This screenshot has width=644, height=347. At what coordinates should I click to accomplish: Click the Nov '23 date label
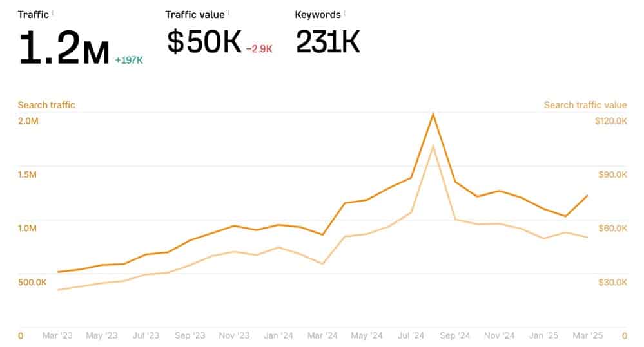point(234,335)
